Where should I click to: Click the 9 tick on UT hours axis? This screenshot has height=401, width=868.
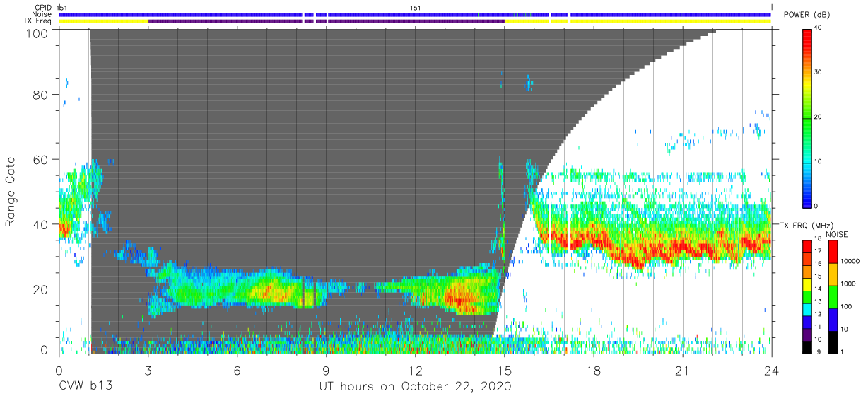(x=326, y=369)
